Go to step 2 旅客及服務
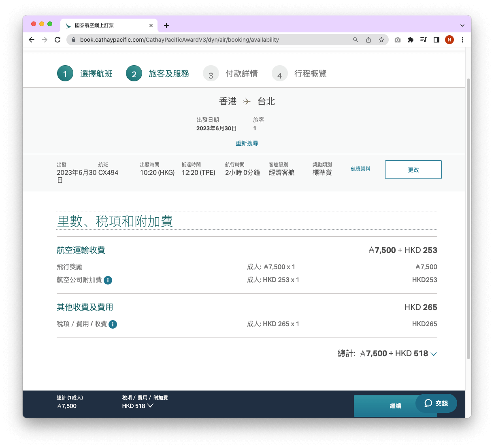494x448 pixels. pos(158,73)
